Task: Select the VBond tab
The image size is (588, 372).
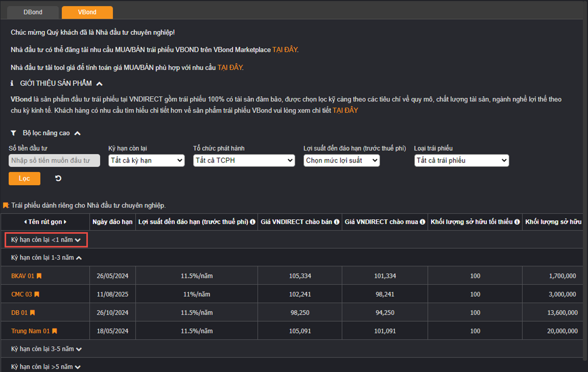Action: (x=87, y=12)
